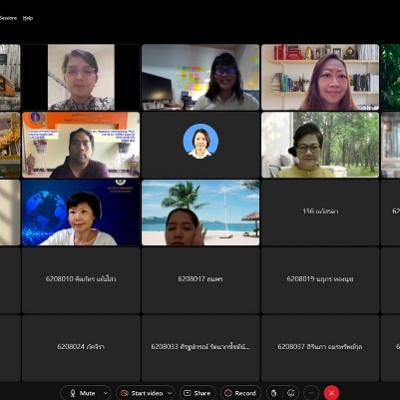Open the Help menu
The width and height of the screenshot is (400, 400).
click(x=28, y=18)
